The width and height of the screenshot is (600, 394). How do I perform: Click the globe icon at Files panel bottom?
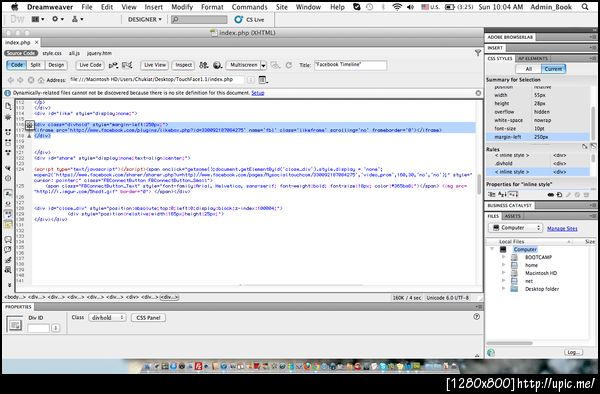tap(491, 352)
